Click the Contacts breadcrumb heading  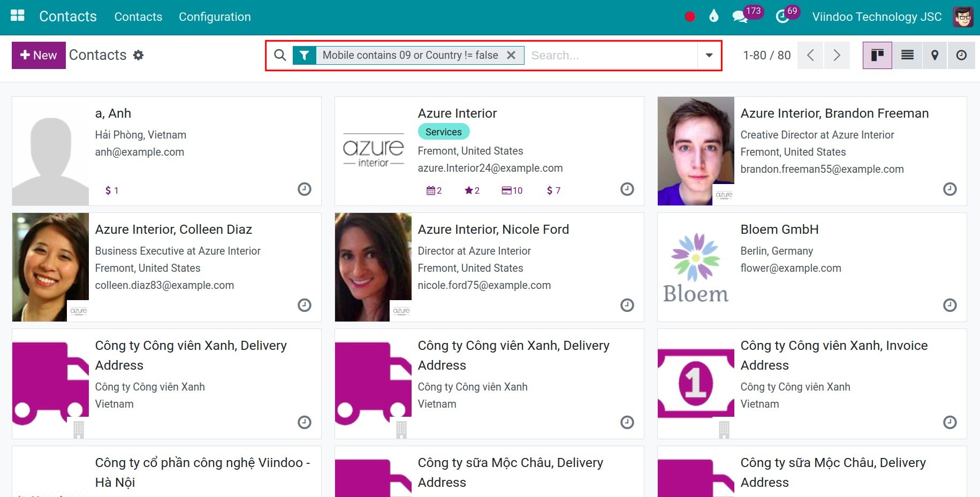click(x=98, y=55)
